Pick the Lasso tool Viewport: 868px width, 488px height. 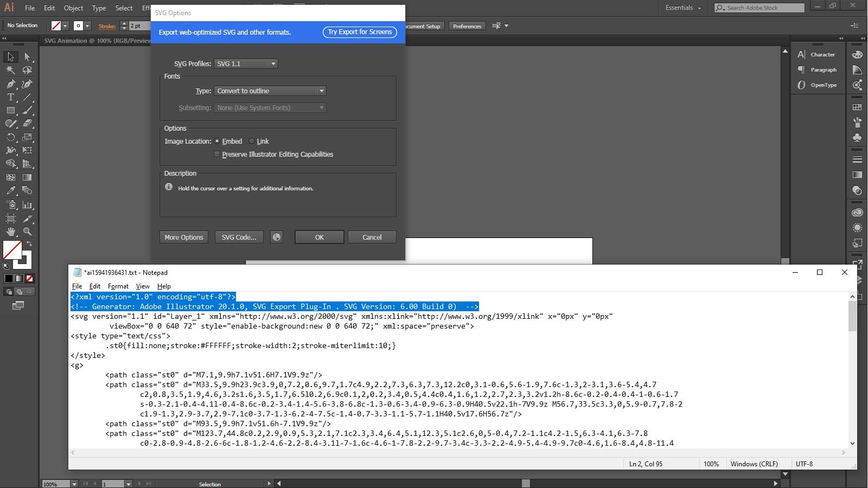27,70
